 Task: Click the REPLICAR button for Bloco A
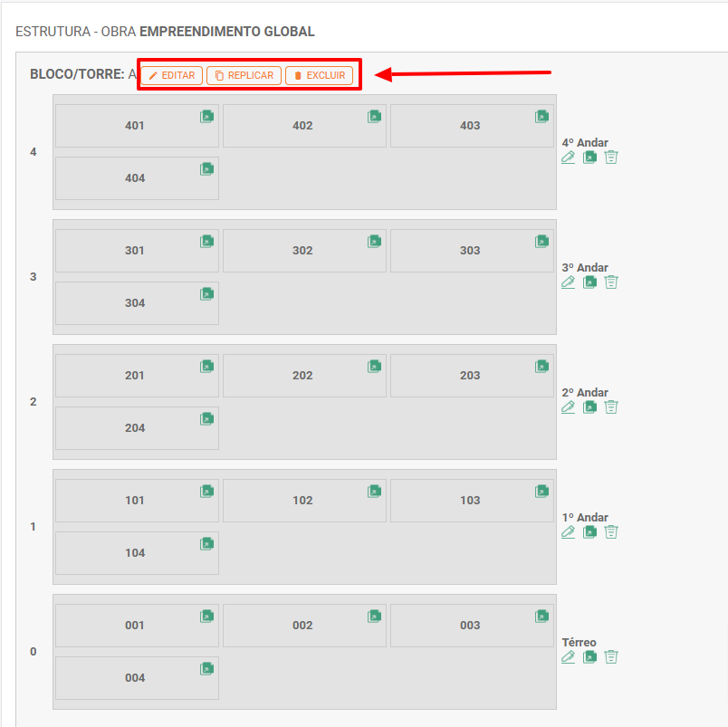tap(244, 76)
